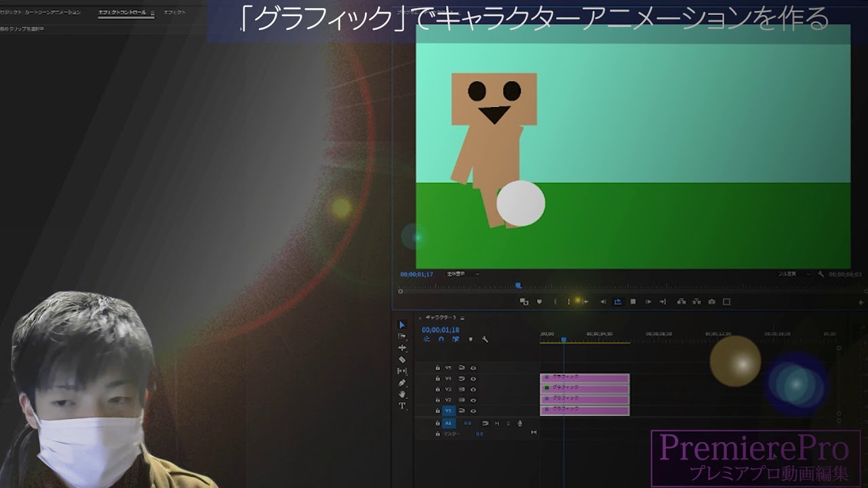Click the Mark Out bracket button
The width and height of the screenshot is (868, 488).
[x=569, y=301]
